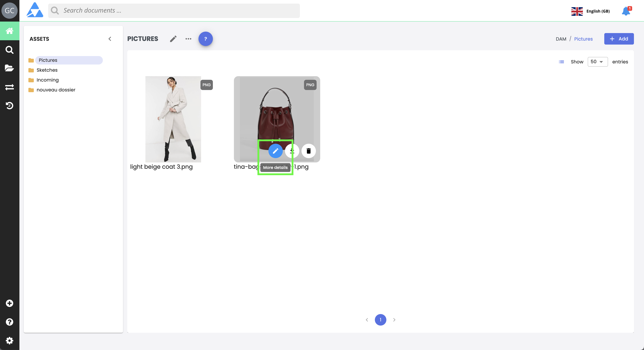Click the DAM breadcrumb link
Screen dimensions: 644x350
pos(561,39)
